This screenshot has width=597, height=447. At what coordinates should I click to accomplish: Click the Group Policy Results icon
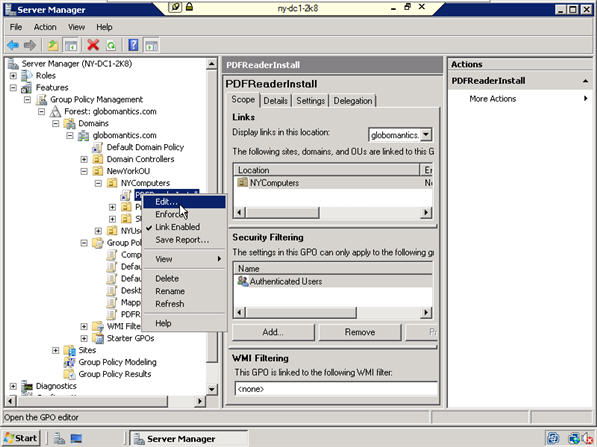point(69,374)
